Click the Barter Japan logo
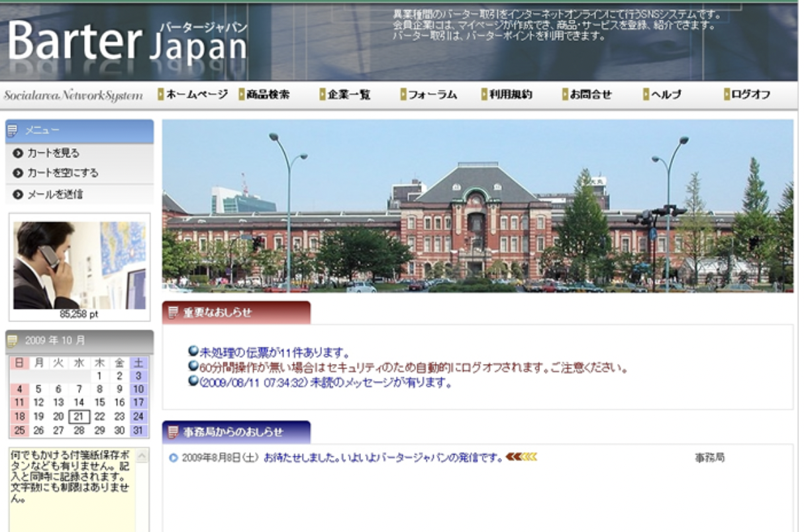804x532 pixels. 128,42
